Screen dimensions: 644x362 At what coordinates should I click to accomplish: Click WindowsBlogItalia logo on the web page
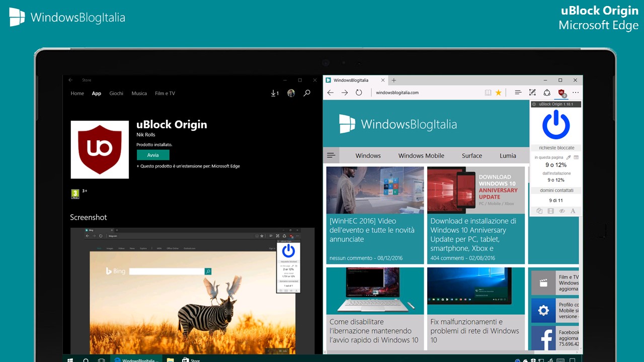point(398,124)
